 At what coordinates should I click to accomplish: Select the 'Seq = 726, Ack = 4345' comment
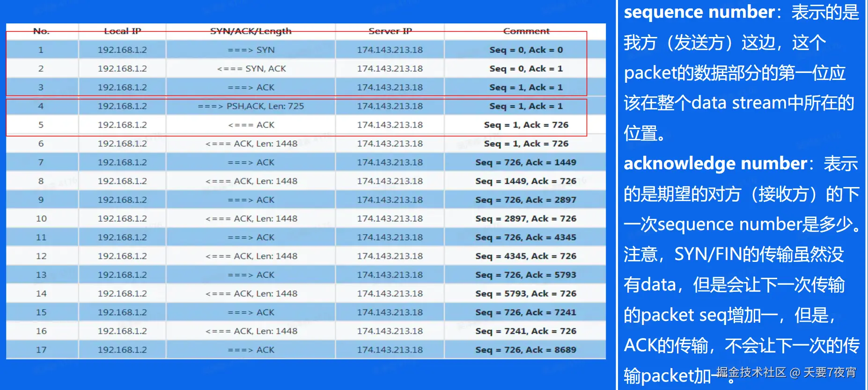[526, 237]
